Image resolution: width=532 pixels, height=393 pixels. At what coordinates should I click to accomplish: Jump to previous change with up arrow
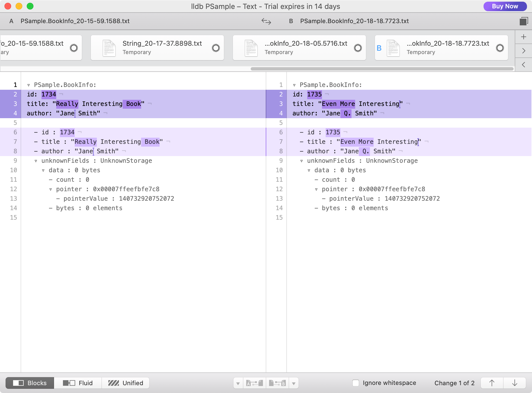(492, 383)
